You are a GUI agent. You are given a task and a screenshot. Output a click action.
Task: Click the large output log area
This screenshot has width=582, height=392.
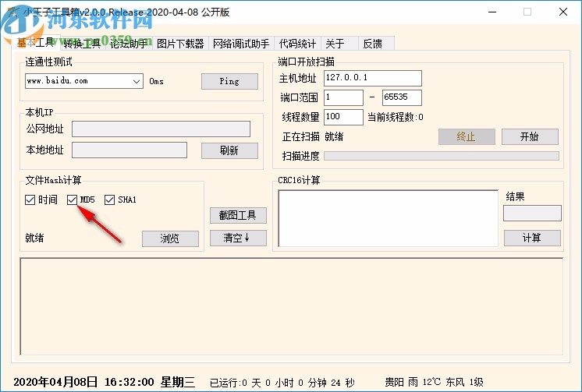point(291,306)
